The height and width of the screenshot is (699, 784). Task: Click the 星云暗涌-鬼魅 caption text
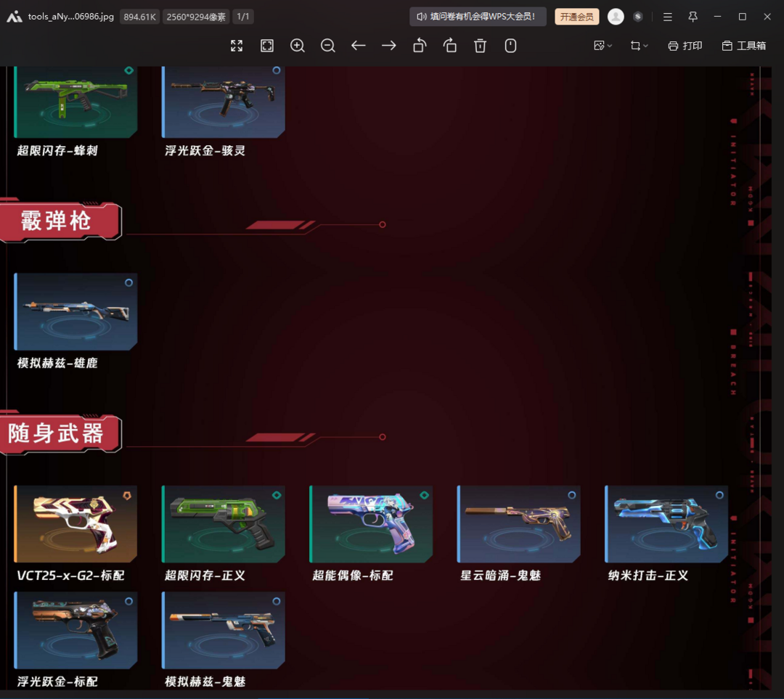click(500, 576)
